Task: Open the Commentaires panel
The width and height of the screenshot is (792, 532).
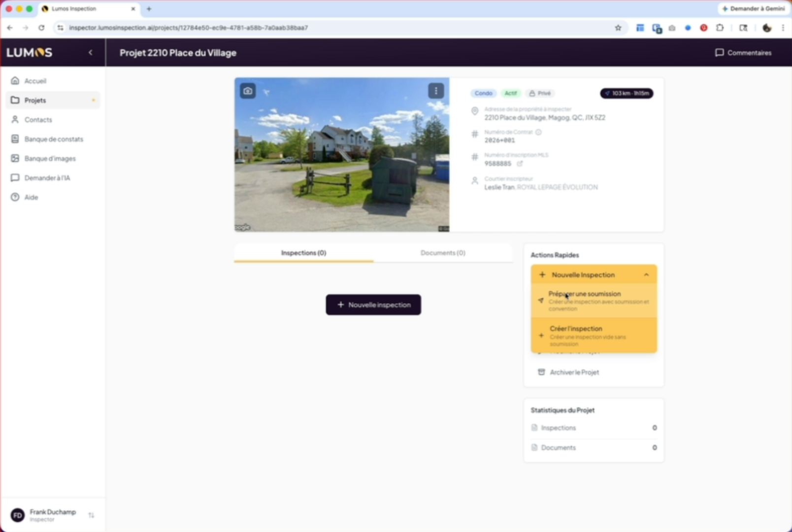Action: click(743, 53)
